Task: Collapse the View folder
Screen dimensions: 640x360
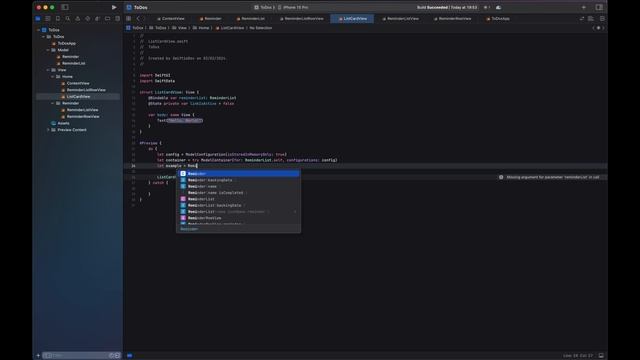Action: click(x=48, y=70)
